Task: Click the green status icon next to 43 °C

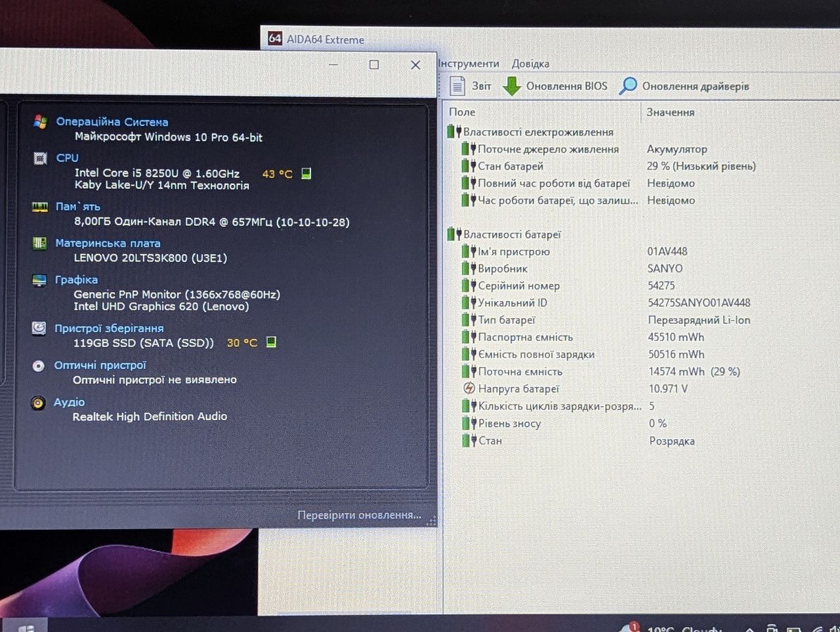Action: 306,173
